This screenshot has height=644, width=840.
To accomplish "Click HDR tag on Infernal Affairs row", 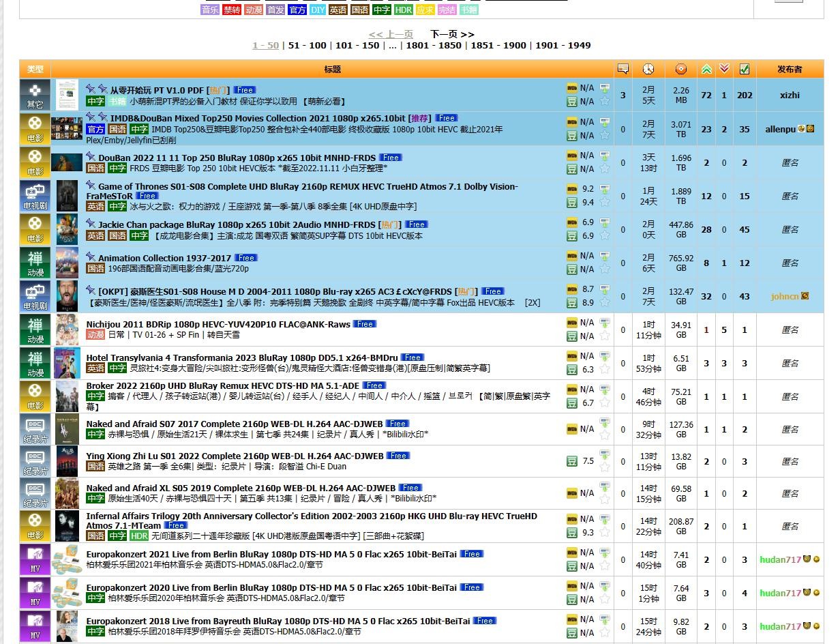I will tap(139, 536).
